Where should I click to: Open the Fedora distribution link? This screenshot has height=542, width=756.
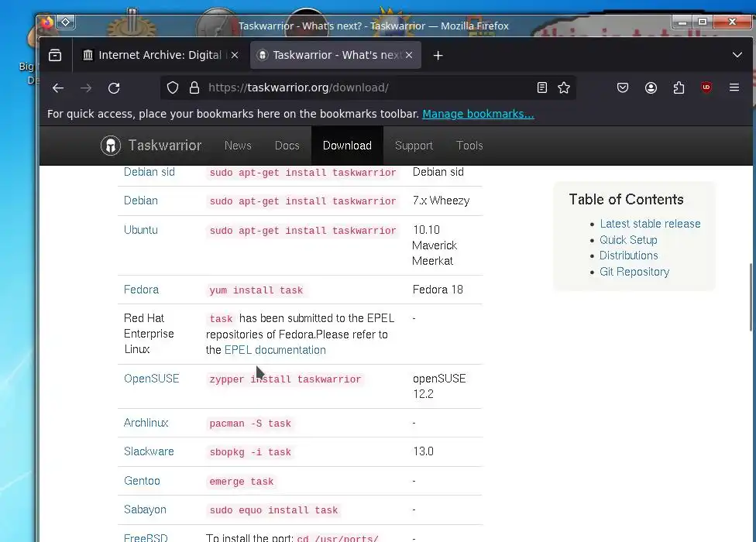pos(141,290)
